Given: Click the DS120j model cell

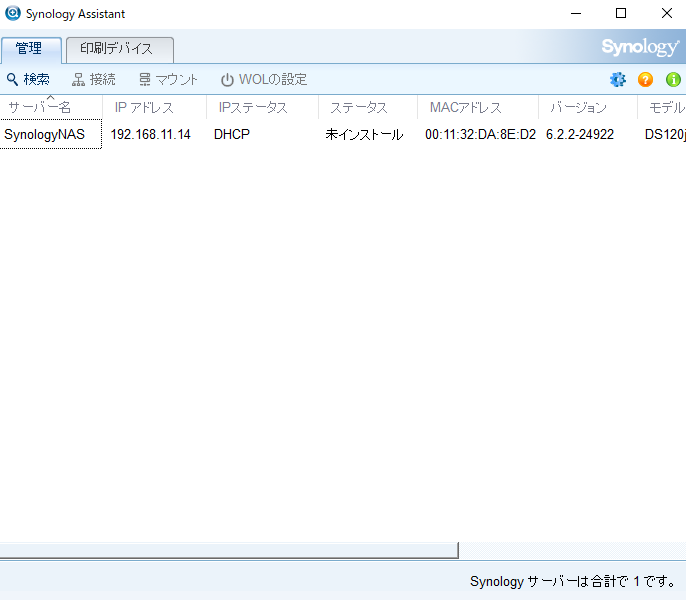Looking at the screenshot, I should click(x=665, y=134).
